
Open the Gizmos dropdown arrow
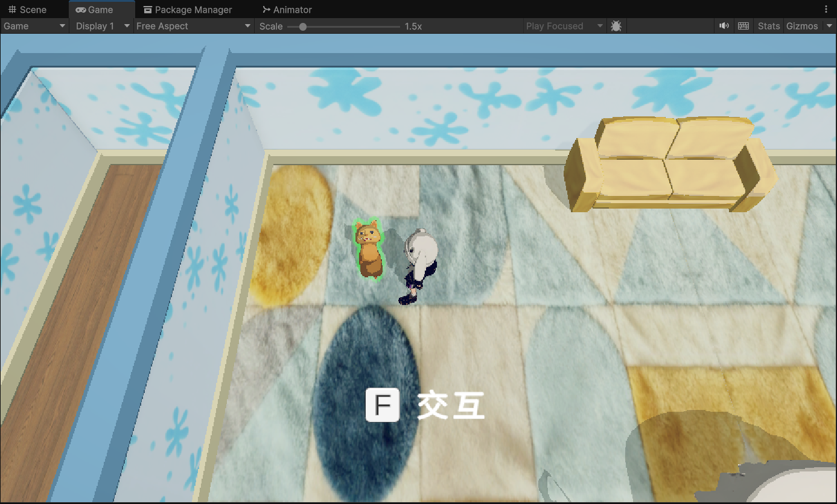pyautogui.click(x=828, y=26)
